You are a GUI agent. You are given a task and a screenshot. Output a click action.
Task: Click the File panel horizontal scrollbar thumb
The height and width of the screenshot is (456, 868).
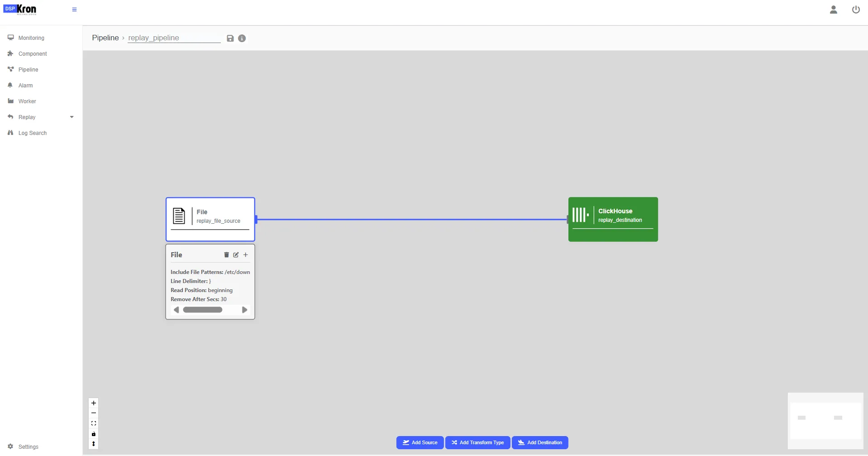203,310
